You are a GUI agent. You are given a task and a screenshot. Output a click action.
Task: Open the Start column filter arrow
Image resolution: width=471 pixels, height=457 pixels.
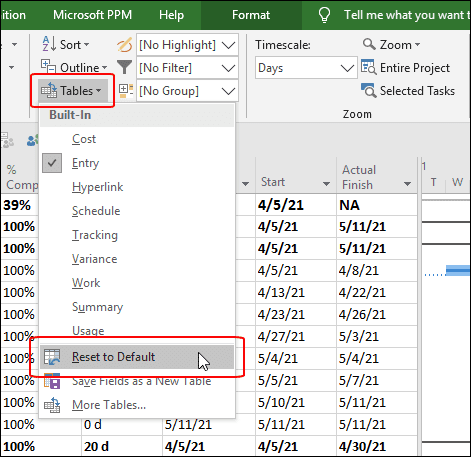tap(326, 184)
